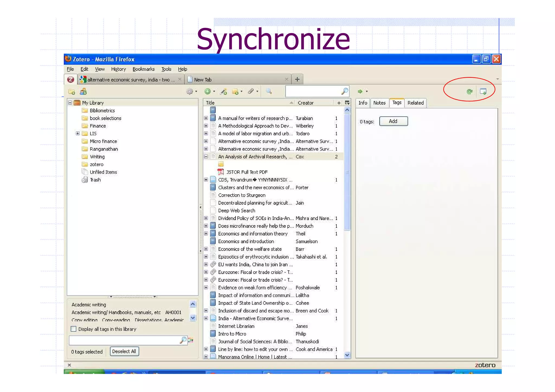
Task: Expand the 'CDS, Trivandrum' item
Action: pyautogui.click(x=206, y=180)
